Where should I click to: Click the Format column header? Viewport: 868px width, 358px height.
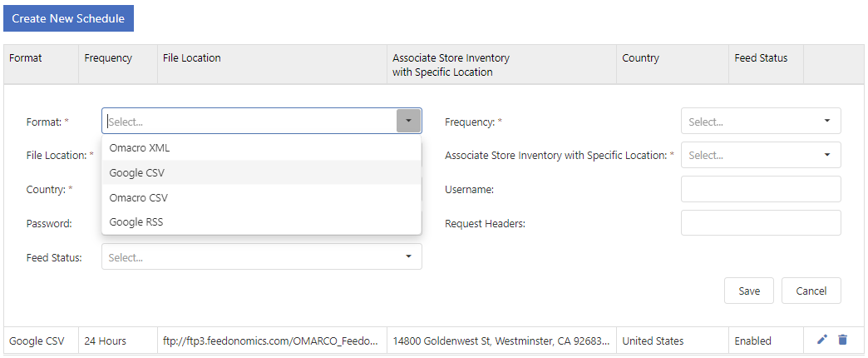click(x=26, y=58)
